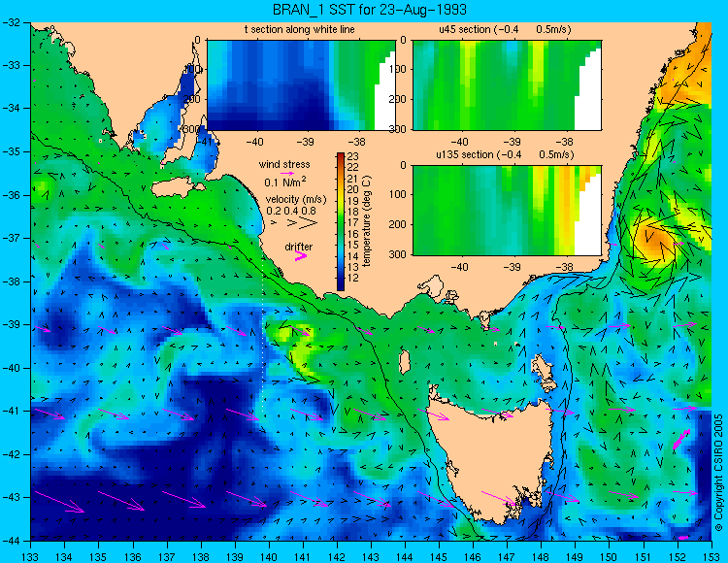Open the t section temperature inset plot
Screen dimensions: 728x563
coord(301,85)
